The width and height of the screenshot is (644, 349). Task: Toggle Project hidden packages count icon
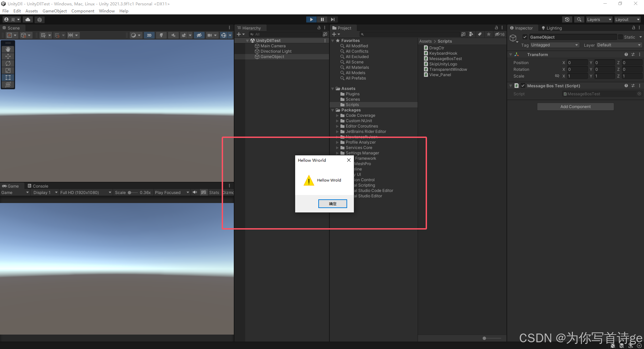[500, 34]
